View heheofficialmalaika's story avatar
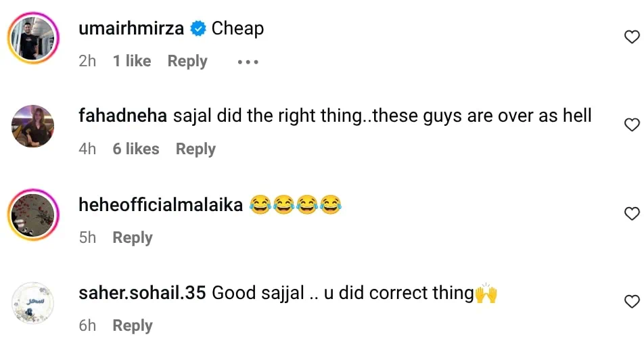The image size is (644, 343). pyautogui.click(x=32, y=214)
